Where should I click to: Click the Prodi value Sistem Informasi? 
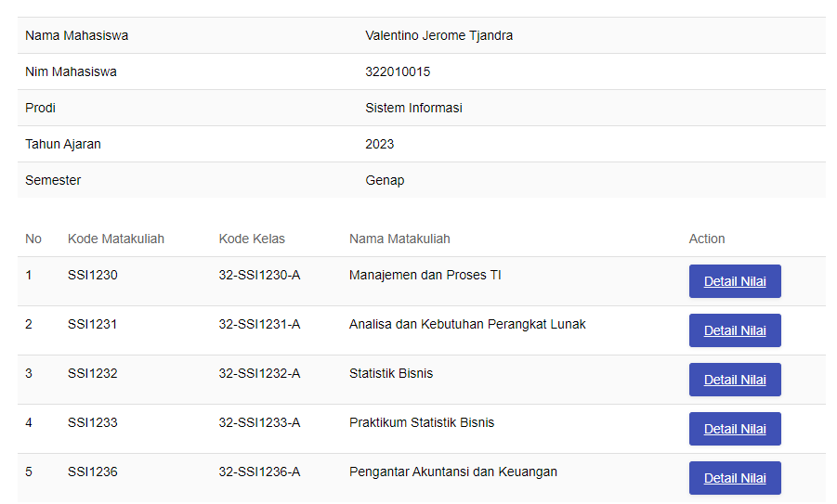pyautogui.click(x=413, y=108)
